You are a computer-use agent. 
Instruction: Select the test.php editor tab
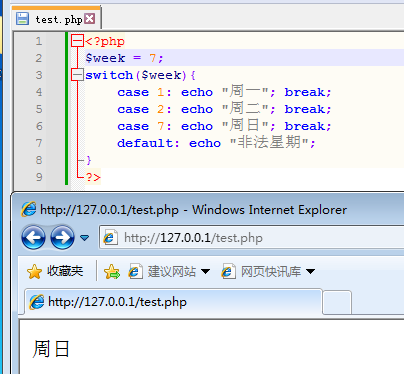(56, 18)
